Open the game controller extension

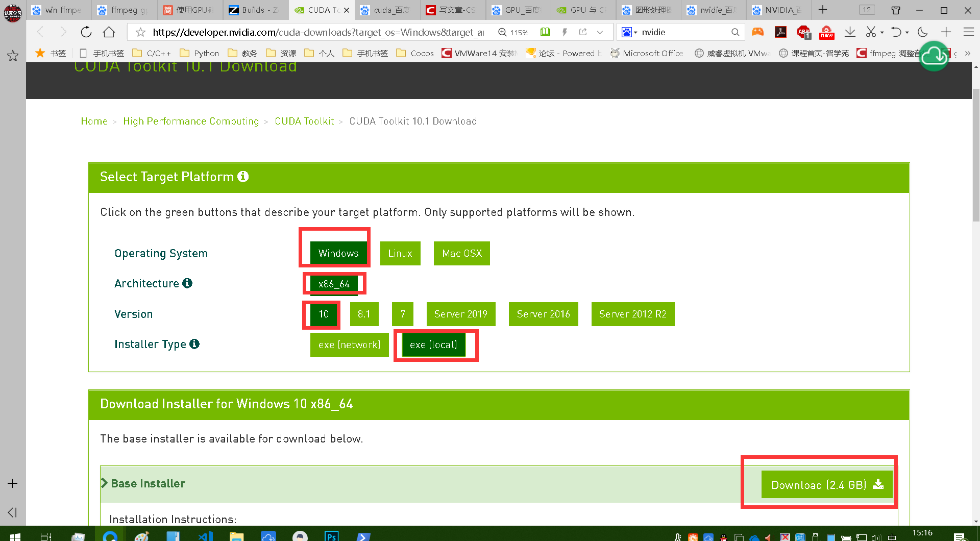click(x=757, y=32)
